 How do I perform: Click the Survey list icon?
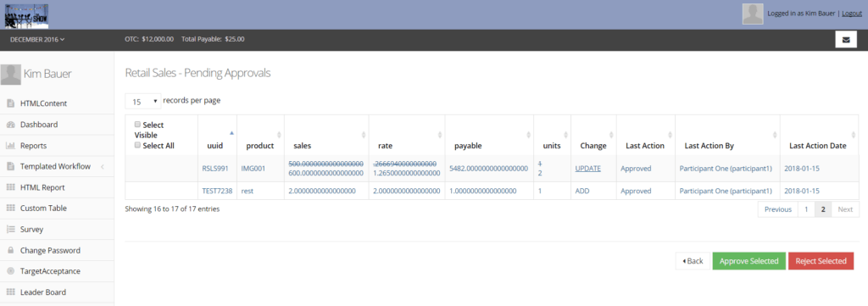10,230
